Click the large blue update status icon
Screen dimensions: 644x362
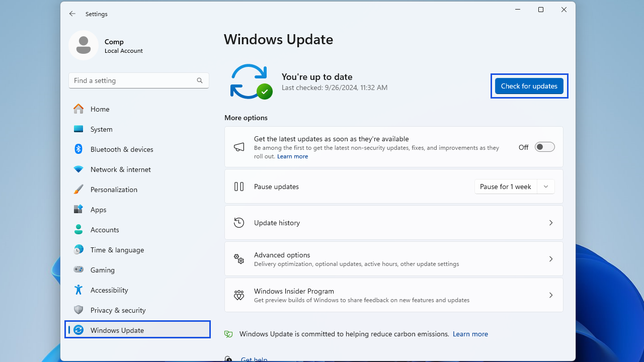tap(251, 81)
